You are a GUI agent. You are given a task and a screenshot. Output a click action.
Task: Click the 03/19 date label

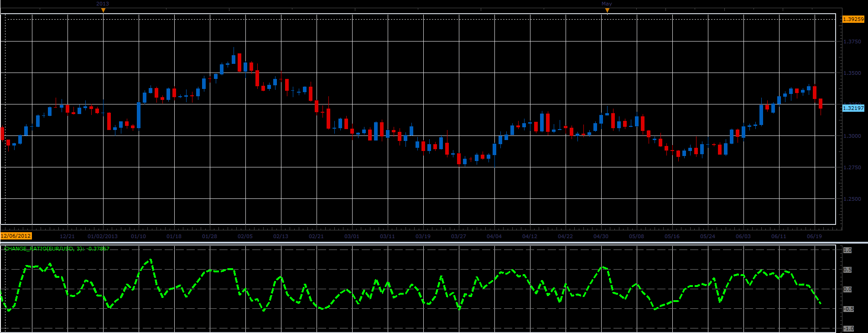click(423, 236)
